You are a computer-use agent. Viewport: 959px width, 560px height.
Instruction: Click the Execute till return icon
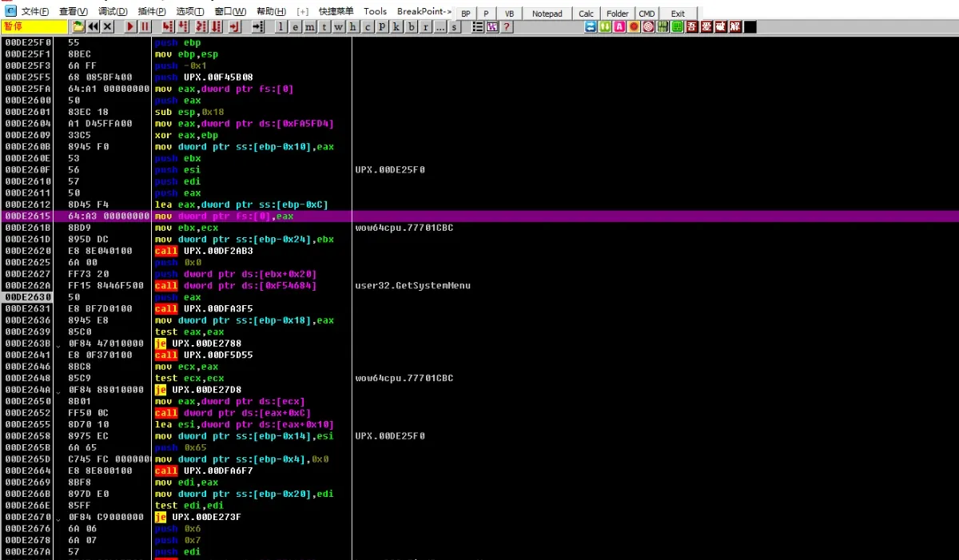click(234, 26)
